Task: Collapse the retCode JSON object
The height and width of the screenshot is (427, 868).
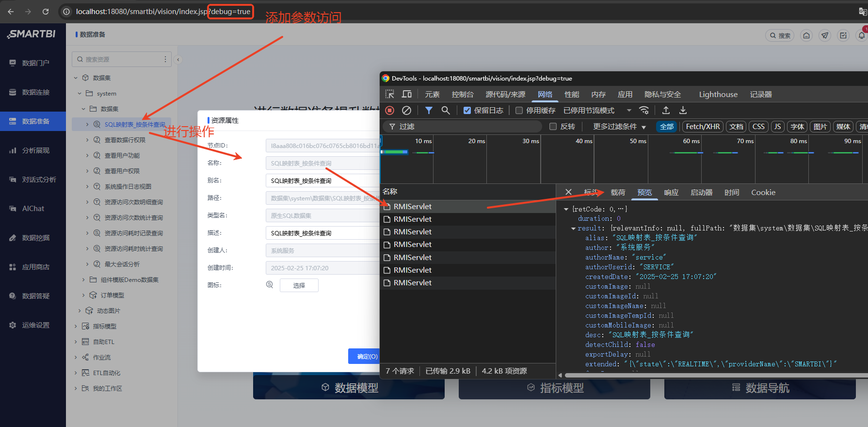Action: [x=566, y=209]
